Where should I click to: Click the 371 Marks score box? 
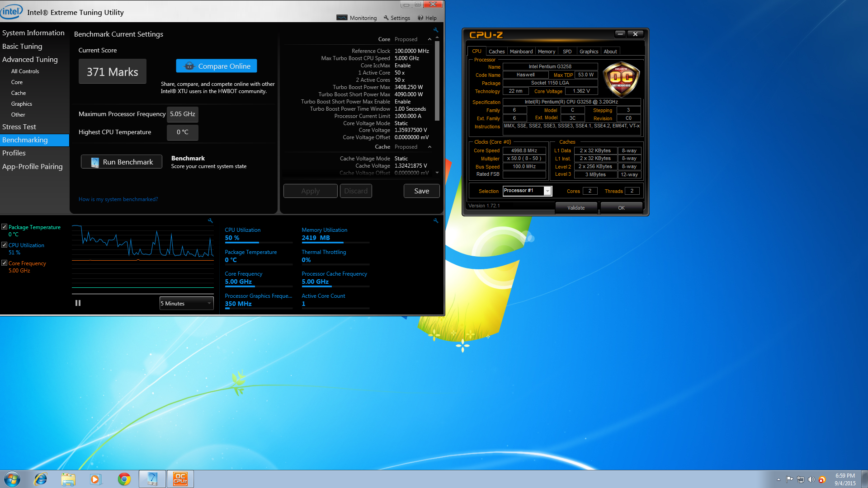(113, 72)
